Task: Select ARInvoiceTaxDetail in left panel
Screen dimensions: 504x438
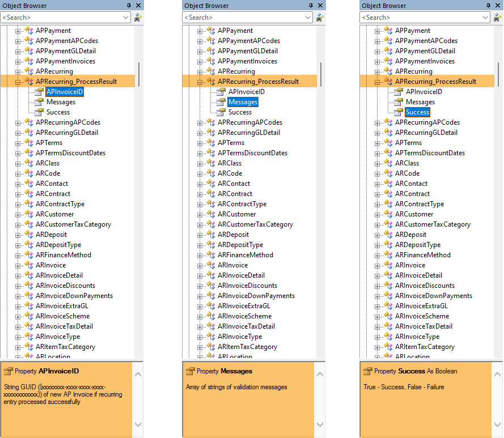Action: (64, 326)
